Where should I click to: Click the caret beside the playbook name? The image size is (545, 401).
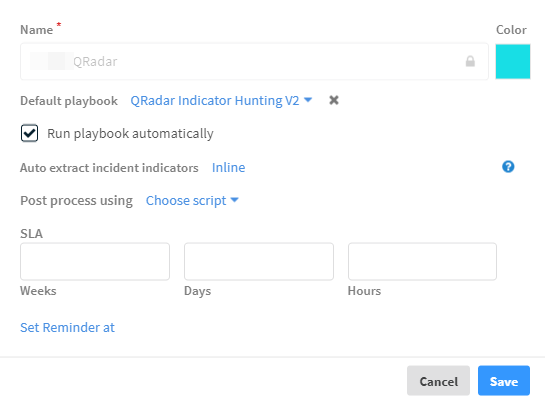[x=308, y=100]
